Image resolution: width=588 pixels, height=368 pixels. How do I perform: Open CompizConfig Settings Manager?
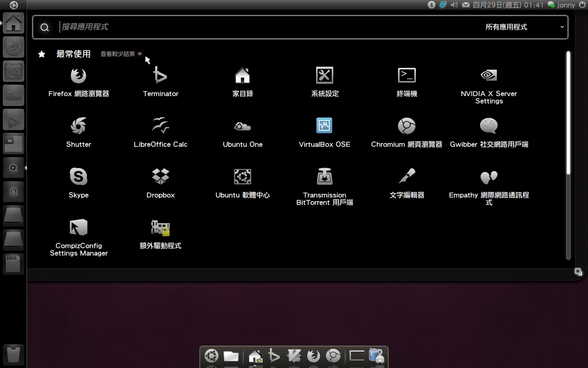[x=78, y=238]
